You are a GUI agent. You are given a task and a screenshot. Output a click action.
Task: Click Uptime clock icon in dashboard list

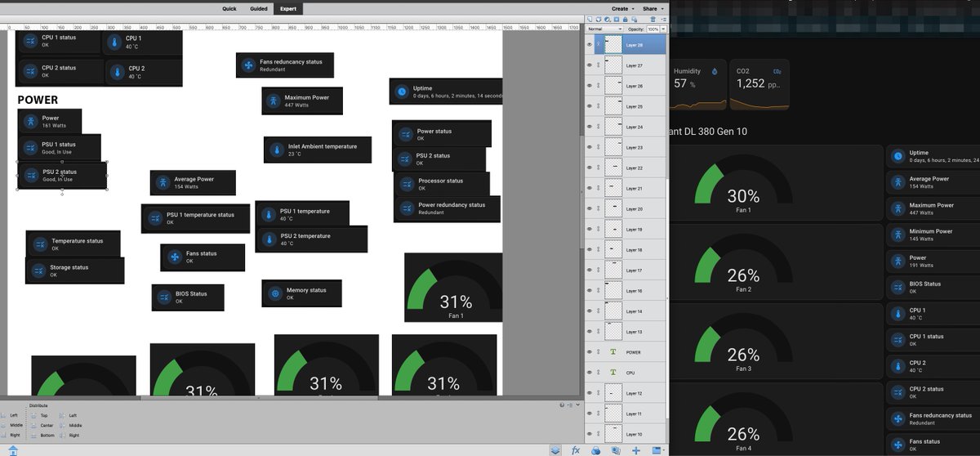point(898,156)
